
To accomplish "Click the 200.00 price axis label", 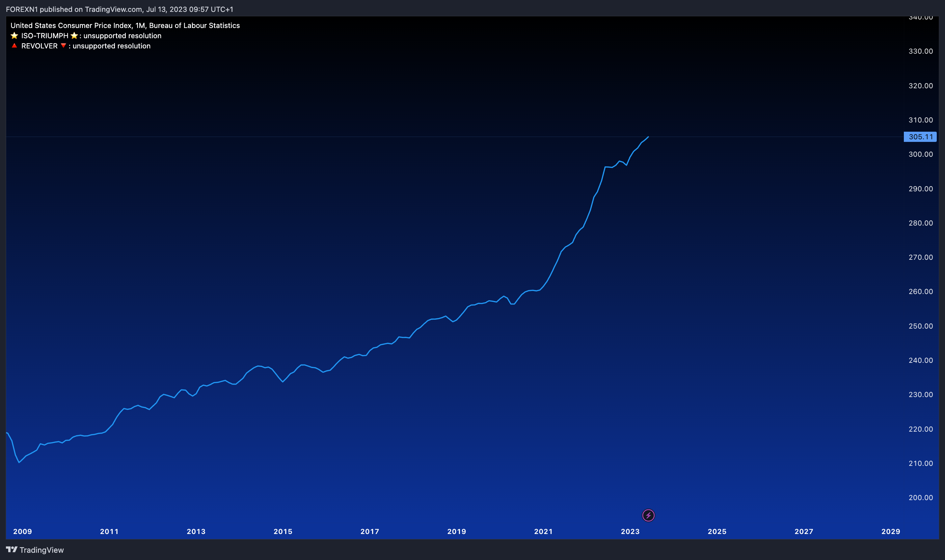I will pos(920,497).
